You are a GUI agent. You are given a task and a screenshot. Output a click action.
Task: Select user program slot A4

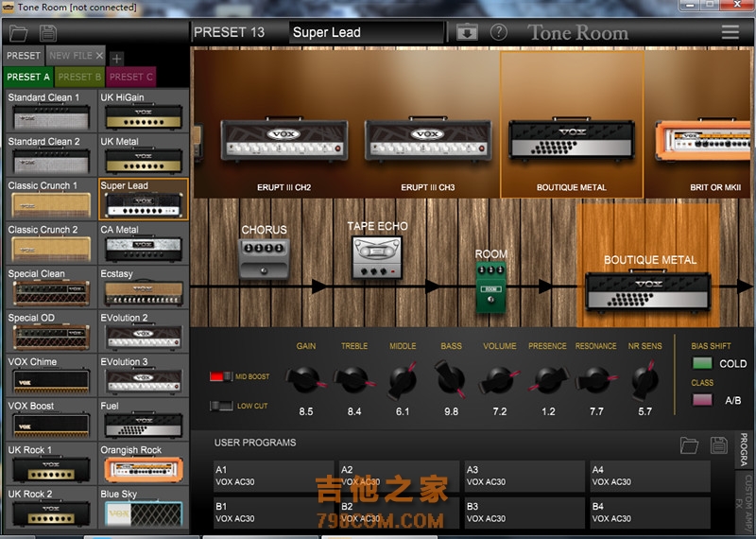tap(650, 476)
